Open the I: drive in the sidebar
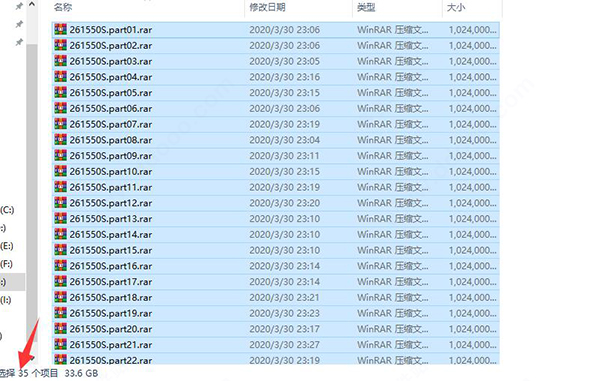 (6, 300)
